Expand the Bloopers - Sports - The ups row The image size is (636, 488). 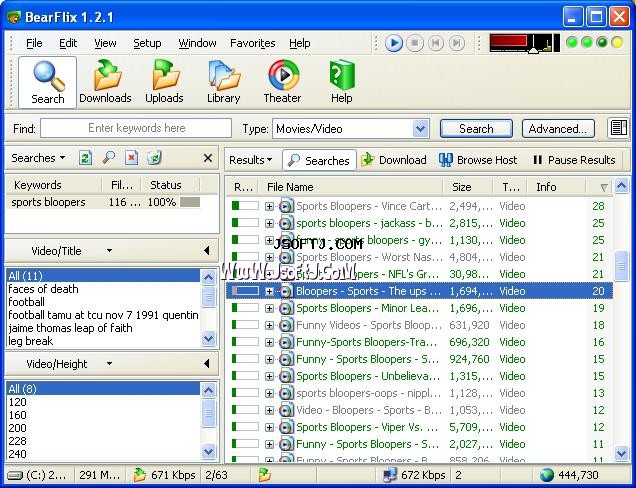(x=269, y=291)
